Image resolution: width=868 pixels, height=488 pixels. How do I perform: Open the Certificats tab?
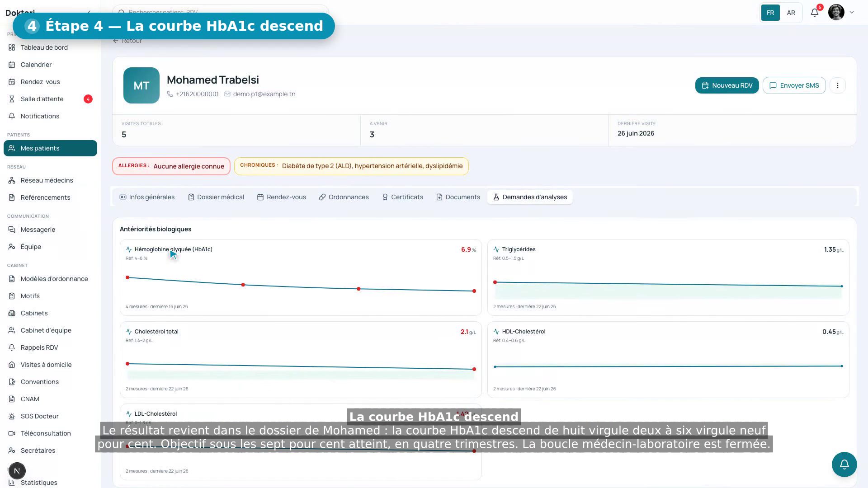coord(403,197)
